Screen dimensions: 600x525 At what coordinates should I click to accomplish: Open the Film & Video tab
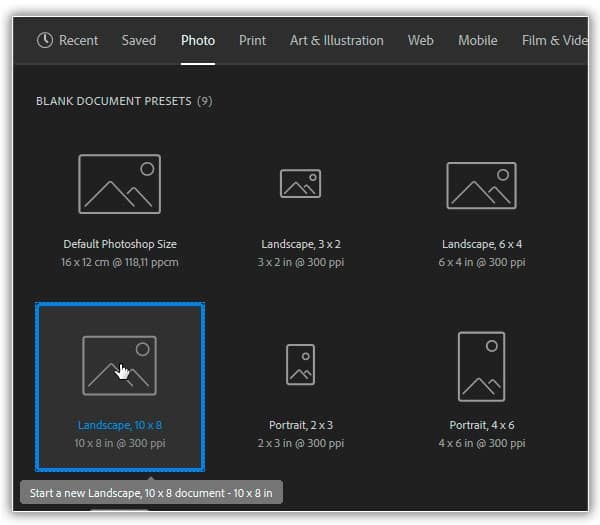click(x=554, y=41)
